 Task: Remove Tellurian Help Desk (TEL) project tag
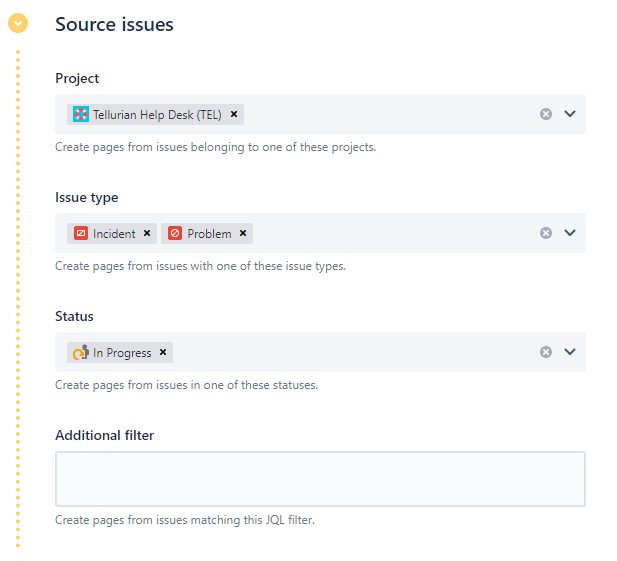[234, 114]
